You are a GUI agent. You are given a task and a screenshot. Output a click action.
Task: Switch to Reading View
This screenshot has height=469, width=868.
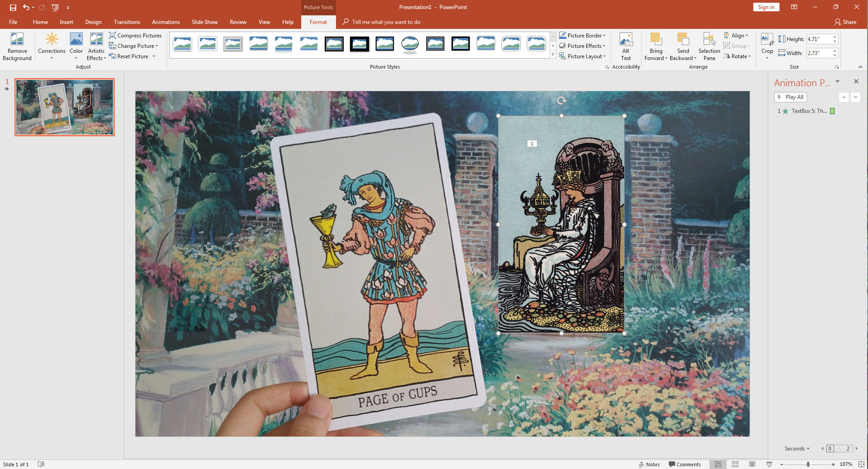coord(752,464)
